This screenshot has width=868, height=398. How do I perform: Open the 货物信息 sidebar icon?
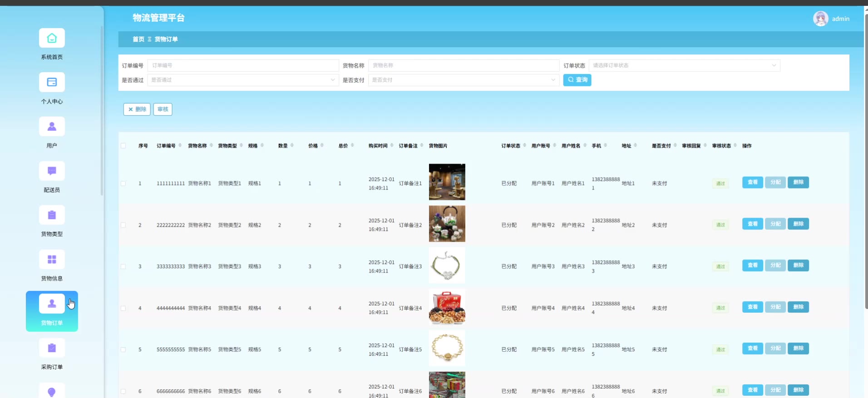[52, 259]
